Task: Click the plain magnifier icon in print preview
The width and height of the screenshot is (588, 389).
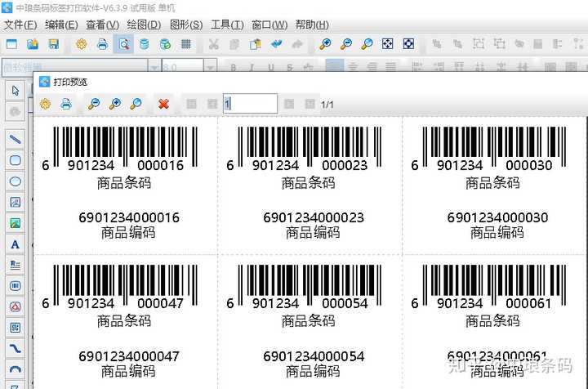Action: pos(136,104)
